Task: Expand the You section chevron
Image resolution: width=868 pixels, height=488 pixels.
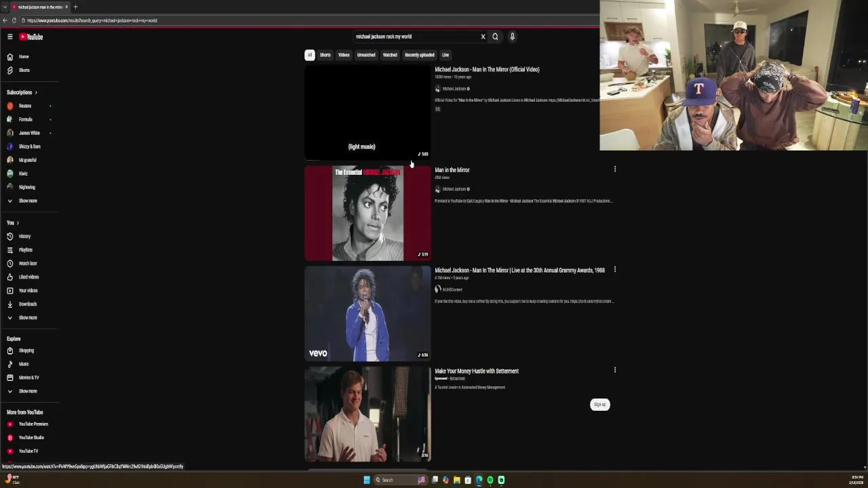Action: click(x=18, y=223)
